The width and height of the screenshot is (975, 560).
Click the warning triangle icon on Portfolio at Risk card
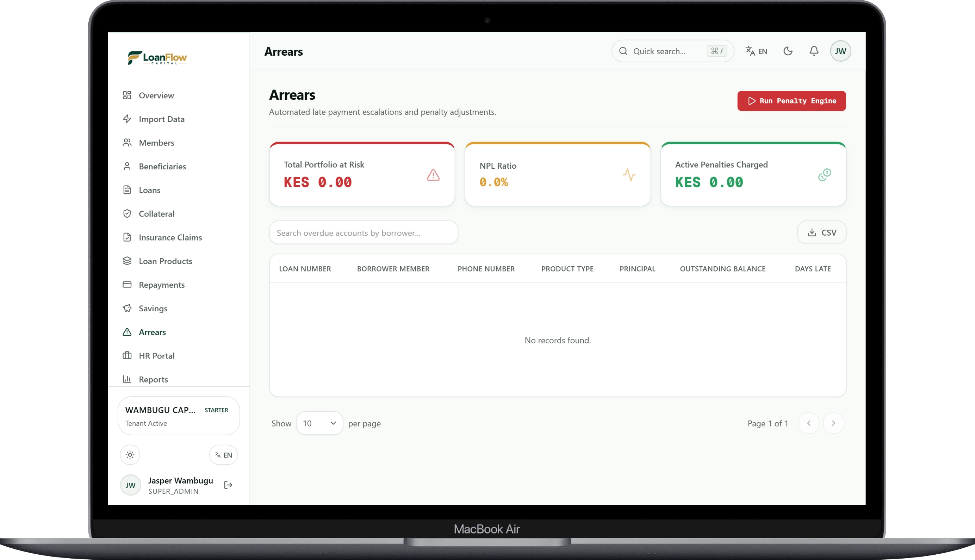(x=433, y=175)
